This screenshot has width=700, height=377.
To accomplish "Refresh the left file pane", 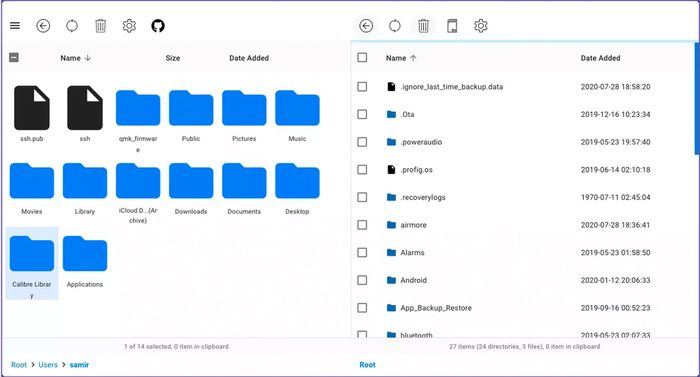I will pos(72,26).
